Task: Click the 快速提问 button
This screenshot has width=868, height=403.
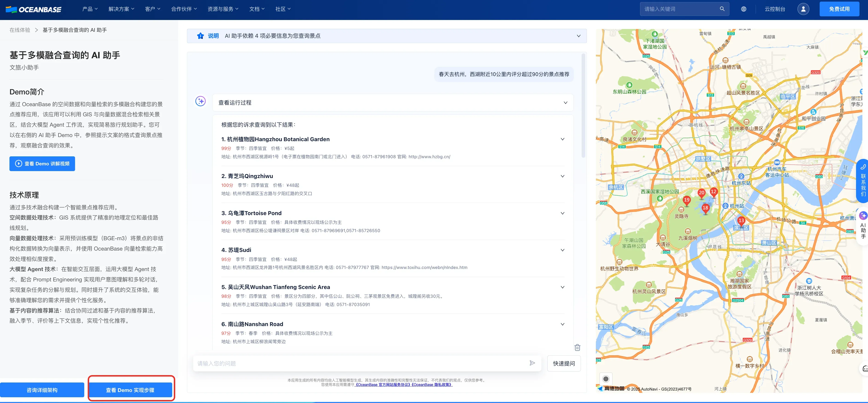Action: 563,363
